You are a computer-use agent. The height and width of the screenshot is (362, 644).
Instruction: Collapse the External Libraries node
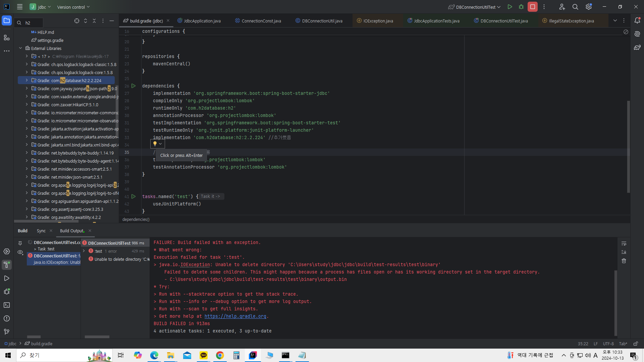click(21, 48)
